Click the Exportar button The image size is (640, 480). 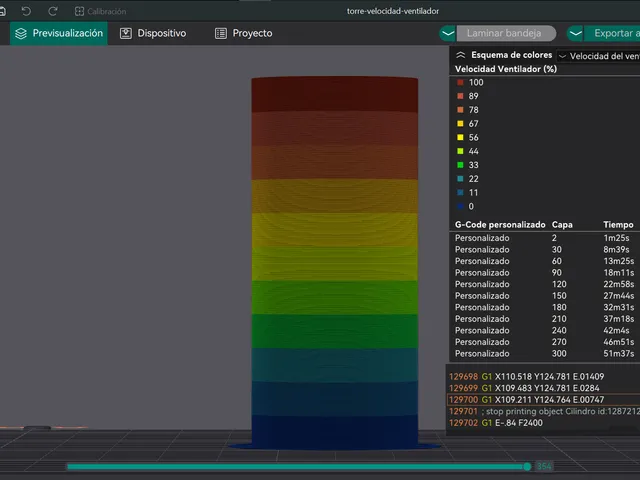(612, 33)
